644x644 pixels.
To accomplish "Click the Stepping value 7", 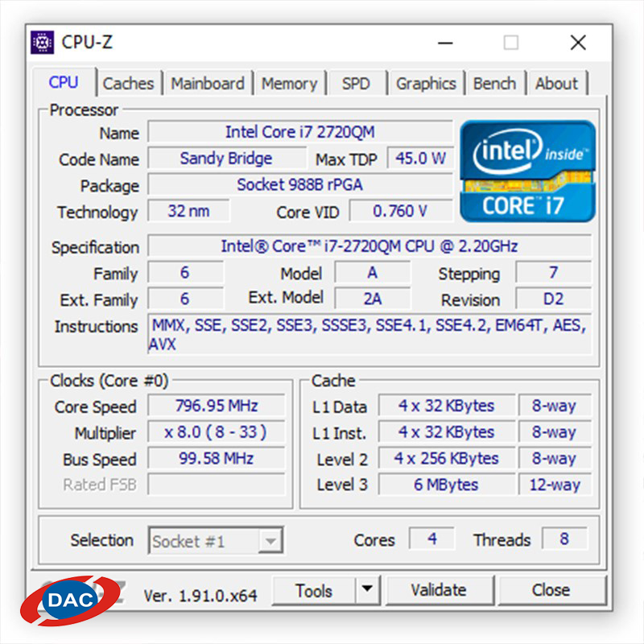I will point(553,273).
